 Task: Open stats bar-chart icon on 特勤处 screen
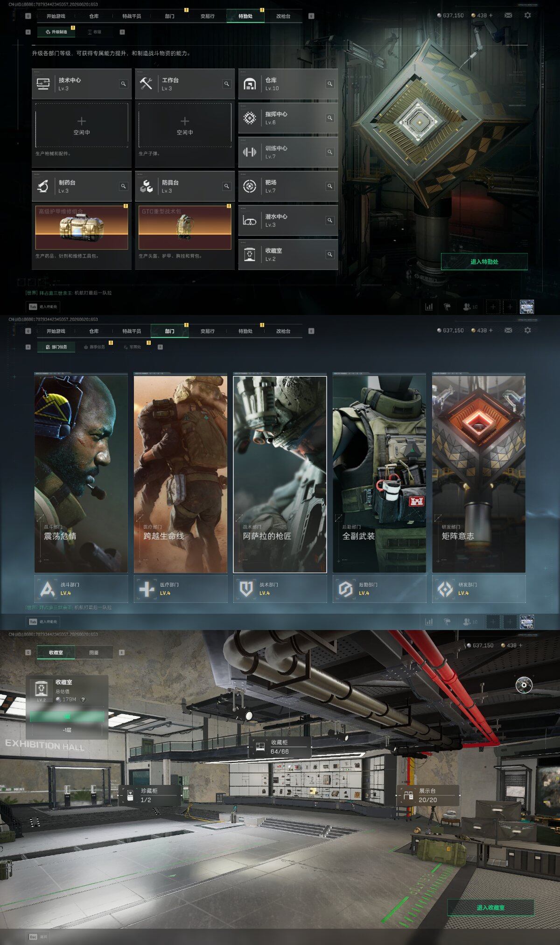coord(429,307)
